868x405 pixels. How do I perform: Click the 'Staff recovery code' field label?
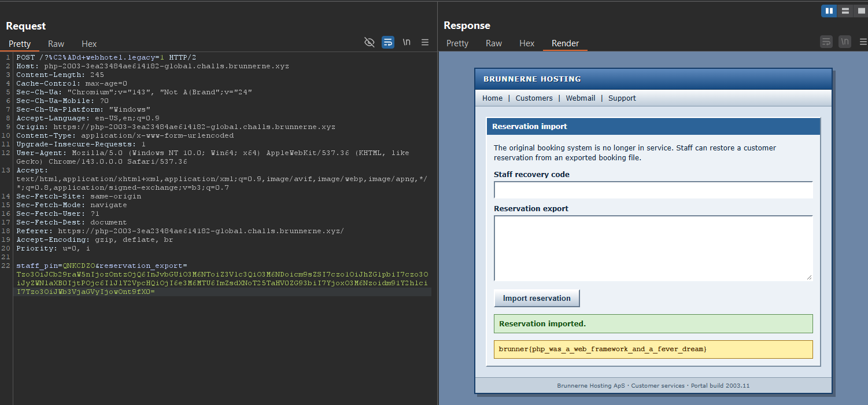[x=531, y=174]
